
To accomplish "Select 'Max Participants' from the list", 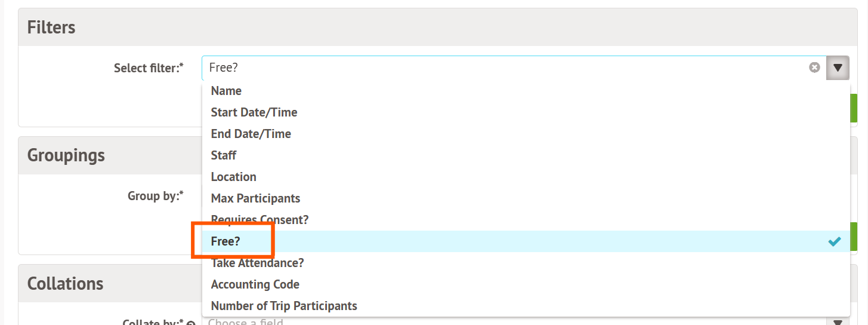I will click(x=255, y=198).
